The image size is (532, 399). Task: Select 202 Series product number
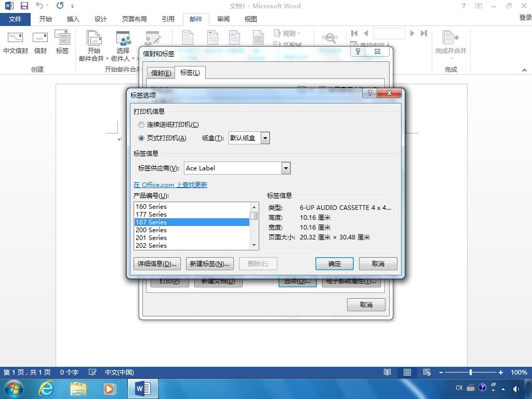coord(192,246)
